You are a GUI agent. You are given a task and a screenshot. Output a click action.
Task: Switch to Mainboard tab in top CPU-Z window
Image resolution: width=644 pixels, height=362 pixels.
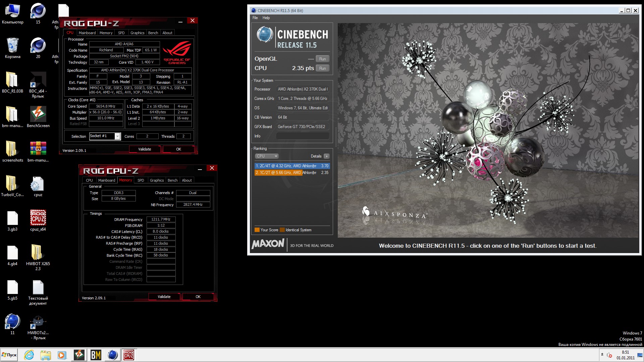tap(87, 33)
